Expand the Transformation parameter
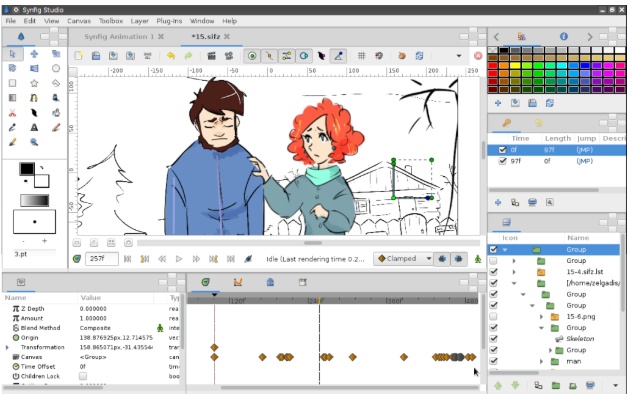Viewport: 631px width, 394px height. point(7,347)
